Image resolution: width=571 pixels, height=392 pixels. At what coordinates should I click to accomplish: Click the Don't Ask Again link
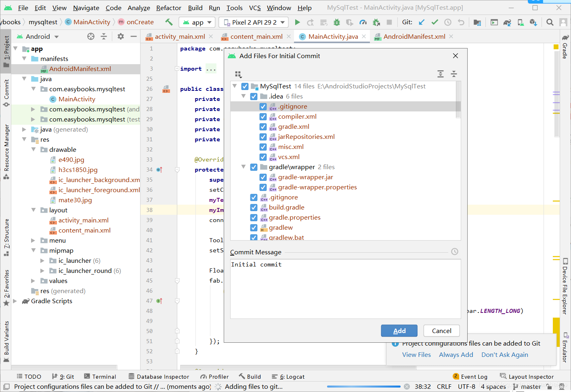tap(504, 354)
